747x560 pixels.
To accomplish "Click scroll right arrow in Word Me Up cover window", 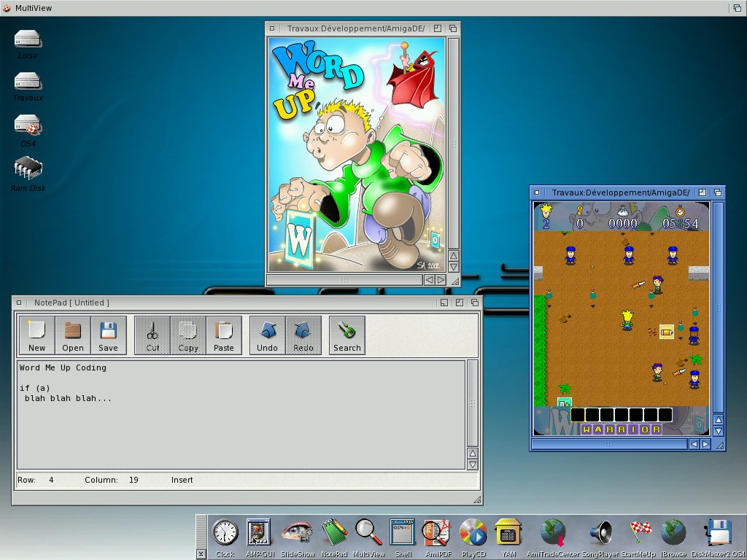I will (x=441, y=280).
